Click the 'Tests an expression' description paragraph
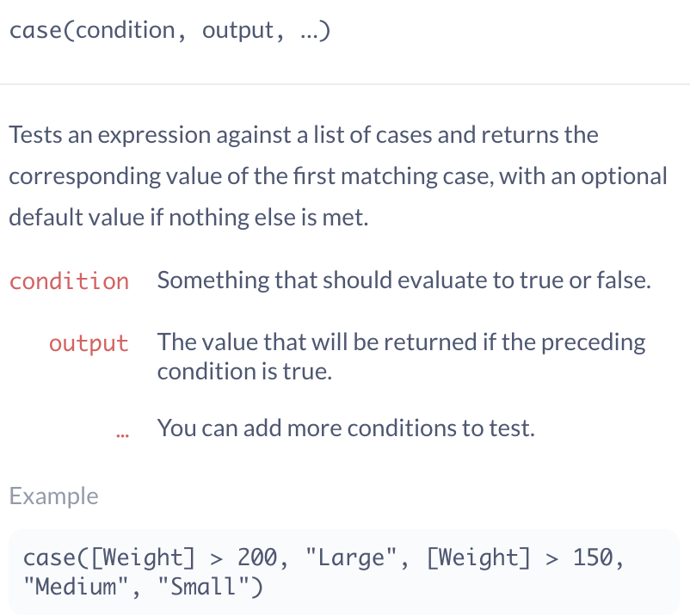Screen dimensions: 690x616 [338, 176]
